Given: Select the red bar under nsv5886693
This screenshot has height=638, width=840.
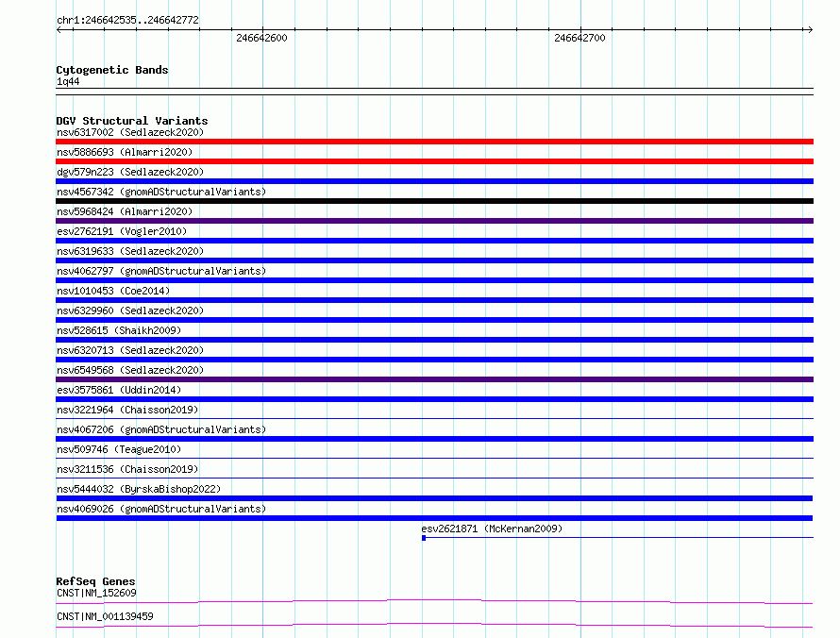Looking at the screenshot, I should point(434,161).
